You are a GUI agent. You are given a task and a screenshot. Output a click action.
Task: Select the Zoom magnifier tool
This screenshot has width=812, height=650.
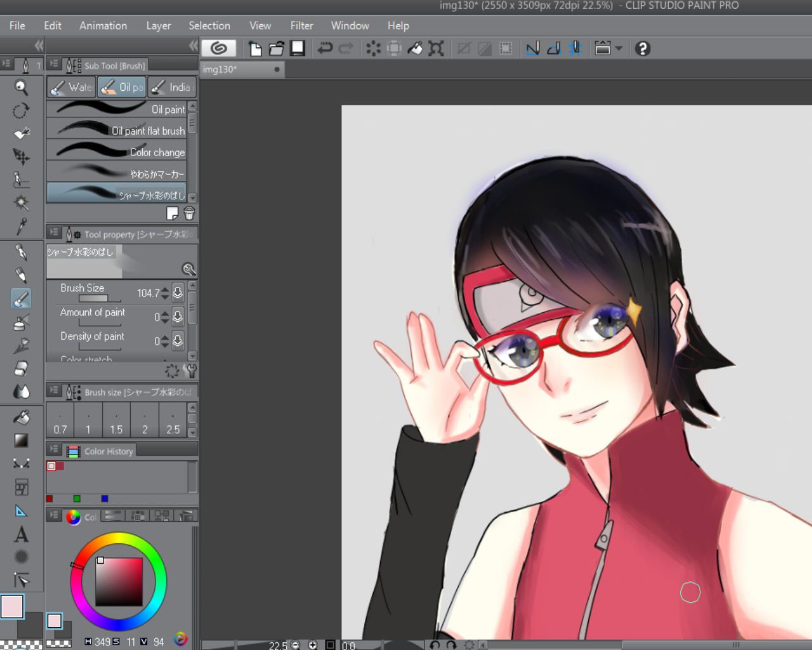(x=21, y=88)
